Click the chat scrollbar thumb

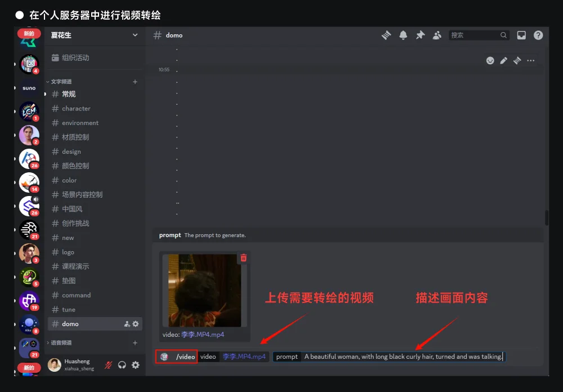(547, 218)
